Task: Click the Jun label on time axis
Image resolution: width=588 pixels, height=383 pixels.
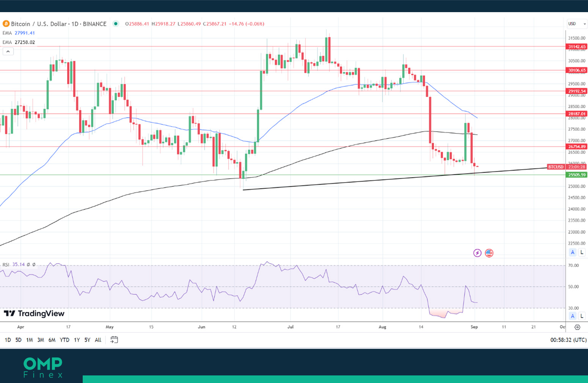Action: coord(201,327)
